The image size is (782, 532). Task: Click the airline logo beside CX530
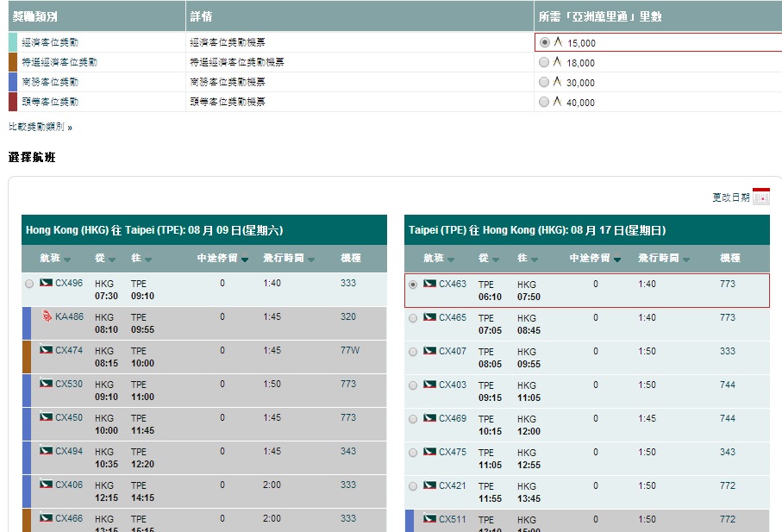tap(46, 384)
